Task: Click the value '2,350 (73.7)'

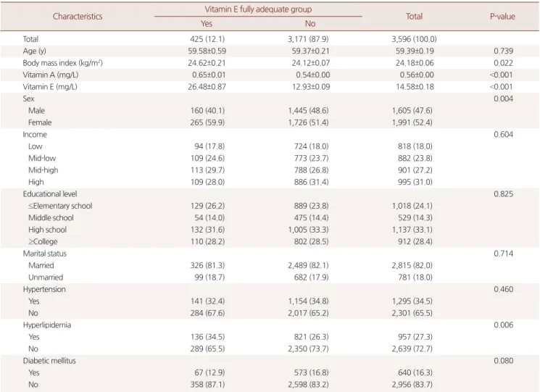Action: pyautogui.click(x=308, y=349)
